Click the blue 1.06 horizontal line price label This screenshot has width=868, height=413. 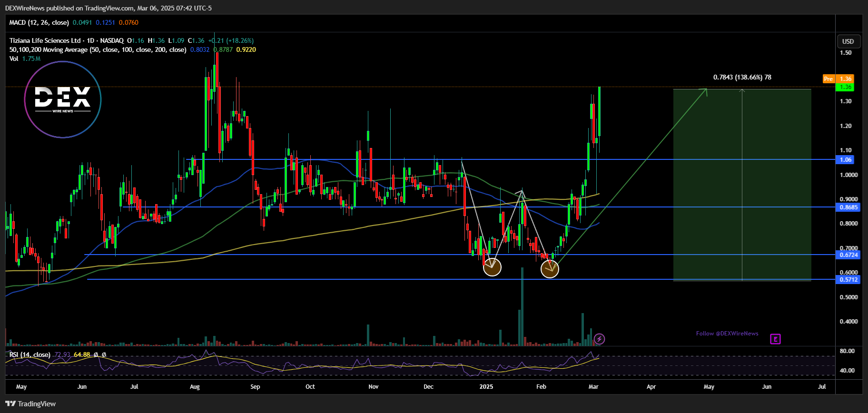846,160
